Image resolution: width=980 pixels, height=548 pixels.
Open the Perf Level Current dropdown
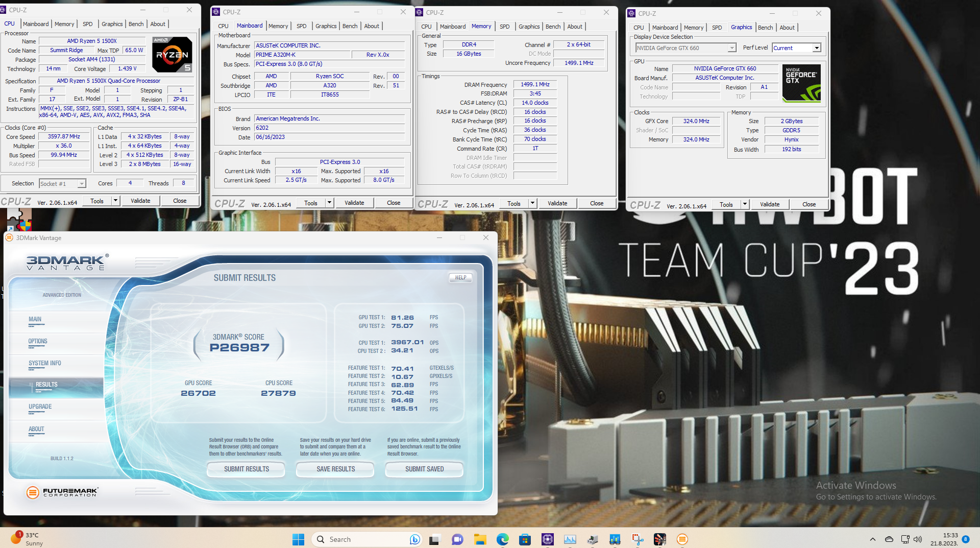click(796, 48)
